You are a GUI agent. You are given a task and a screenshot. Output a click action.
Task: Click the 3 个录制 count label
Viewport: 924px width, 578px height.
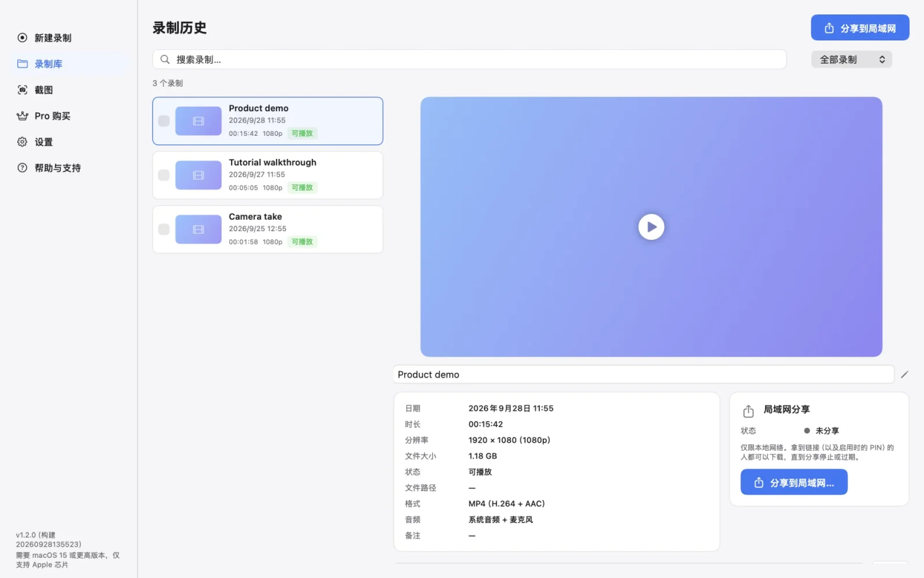(x=167, y=83)
